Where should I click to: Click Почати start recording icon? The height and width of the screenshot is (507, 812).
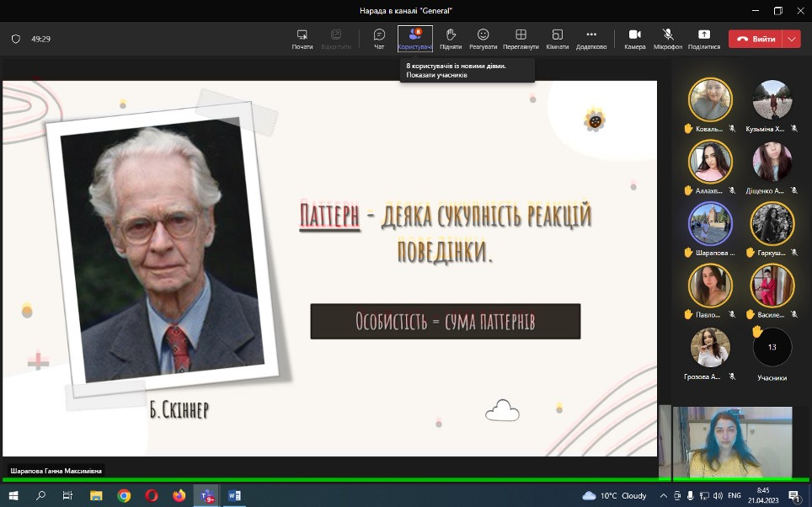(x=302, y=38)
